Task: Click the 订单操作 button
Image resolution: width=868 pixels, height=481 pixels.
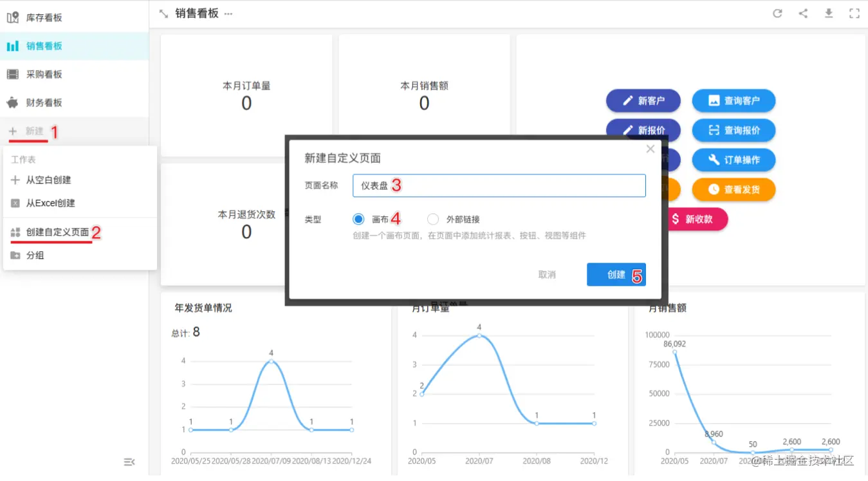Action: coord(734,160)
